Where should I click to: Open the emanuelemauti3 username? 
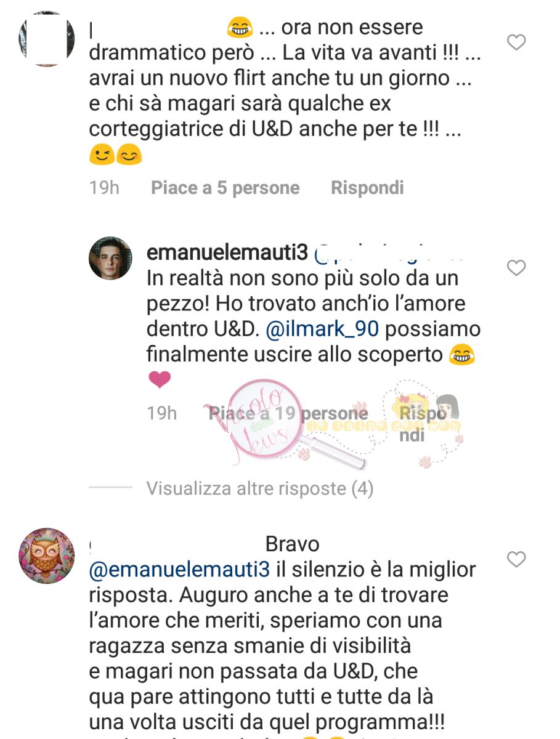[x=227, y=252]
